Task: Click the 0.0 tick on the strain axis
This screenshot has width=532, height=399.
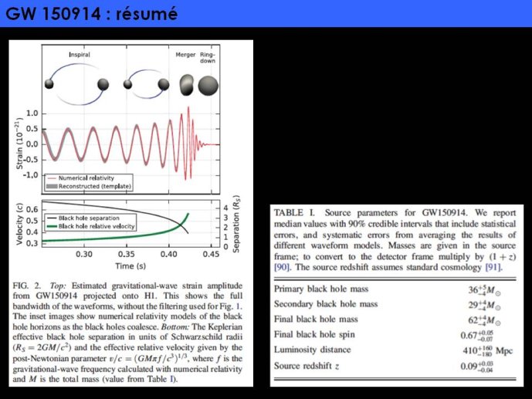Action: [x=32, y=144]
